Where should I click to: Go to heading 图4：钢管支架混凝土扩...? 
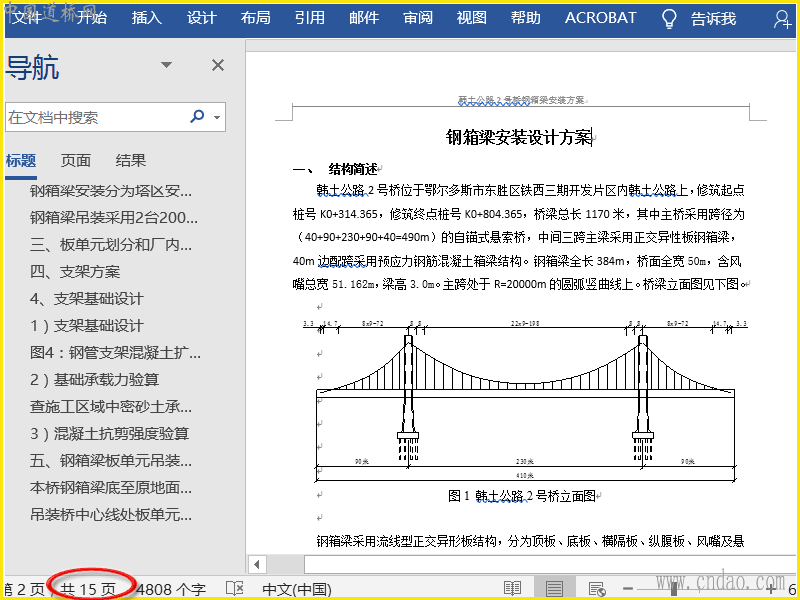pyautogui.click(x=115, y=353)
